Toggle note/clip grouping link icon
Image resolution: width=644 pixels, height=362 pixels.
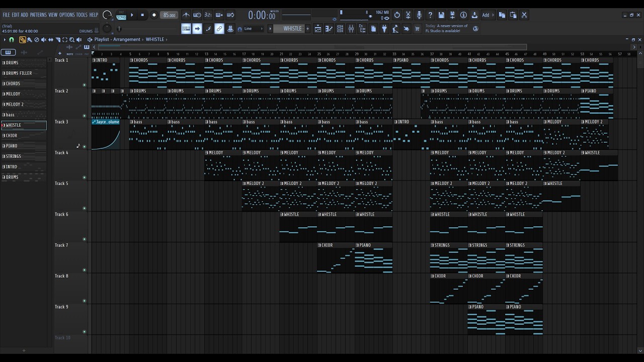[x=219, y=29]
